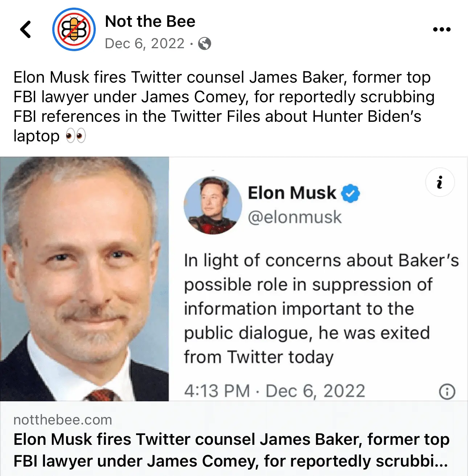
Task: Tap the circled info icon beside the tweet timestamp
Action: [447, 392]
